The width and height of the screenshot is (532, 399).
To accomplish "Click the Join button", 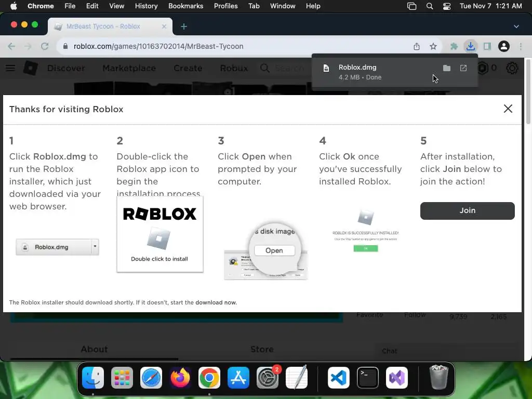I will point(467,211).
